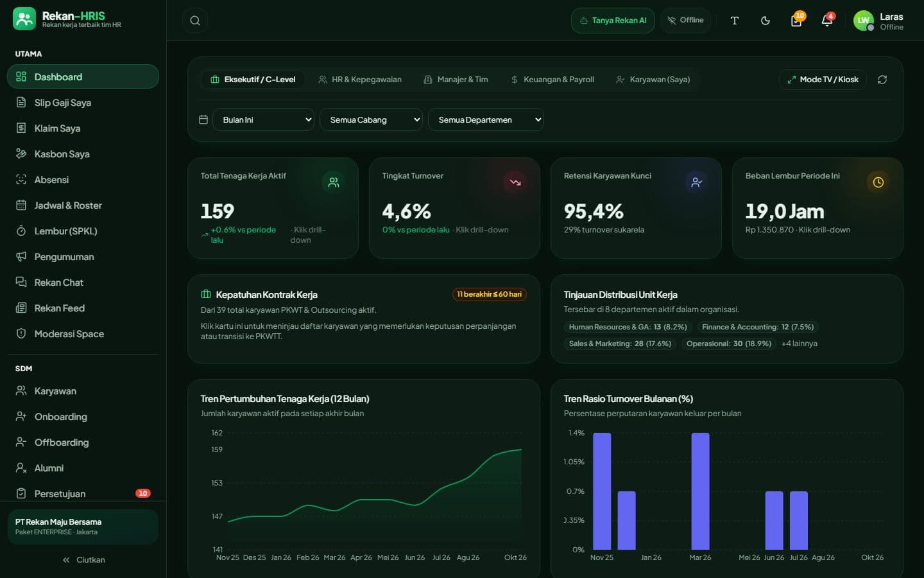
Task: Open Slip Gaji Saya in sidebar
Action: pyautogui.click(x=83, y=103)
